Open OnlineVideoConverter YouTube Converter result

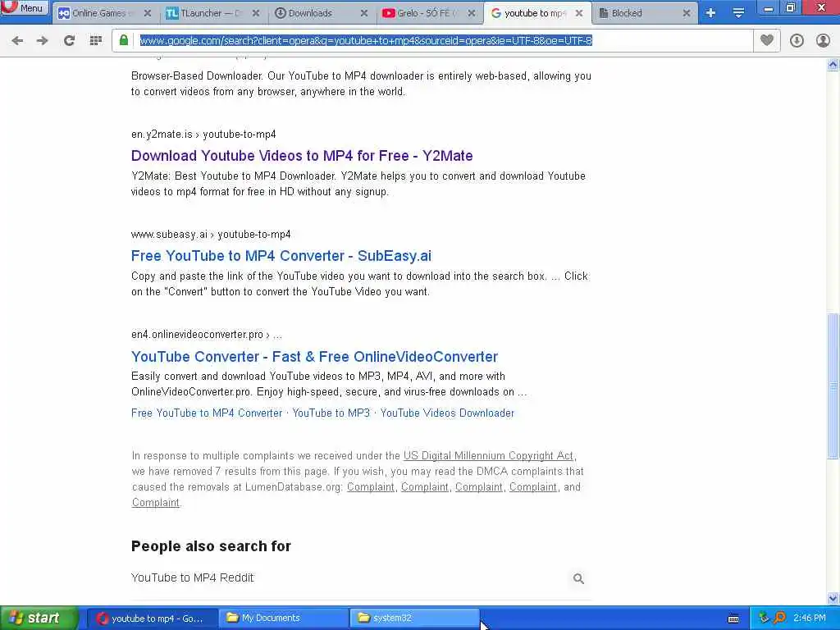314,357
